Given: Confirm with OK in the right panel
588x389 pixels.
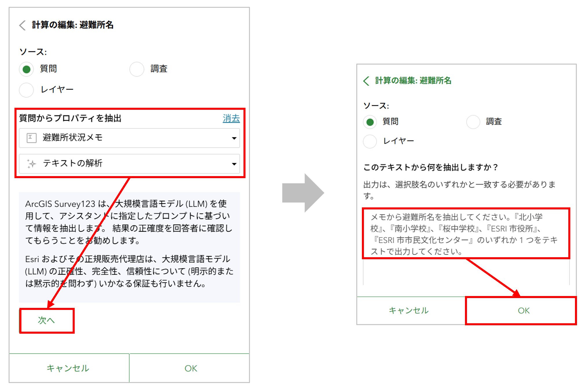Looking at the screenshot, I should click(523, 311).
